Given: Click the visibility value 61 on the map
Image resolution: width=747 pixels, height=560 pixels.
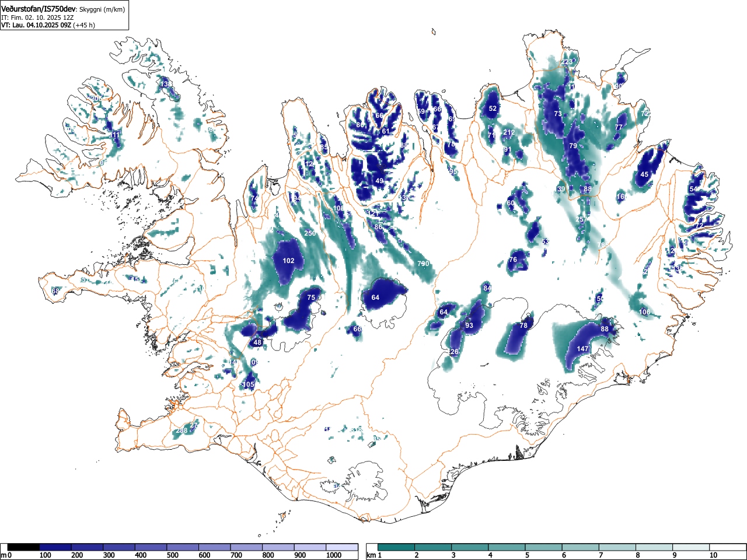Looking at the screenshot, I should click(385, 132).
